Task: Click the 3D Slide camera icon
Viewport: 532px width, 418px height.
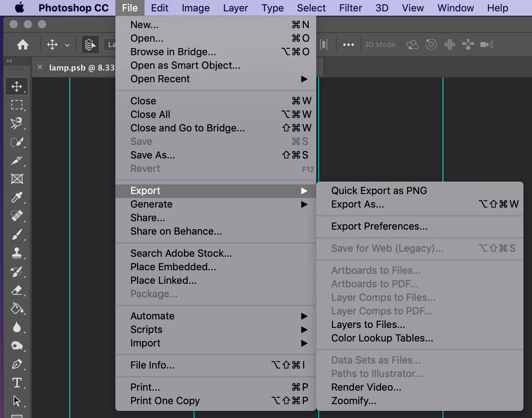Action: click(x=468, y=45)
